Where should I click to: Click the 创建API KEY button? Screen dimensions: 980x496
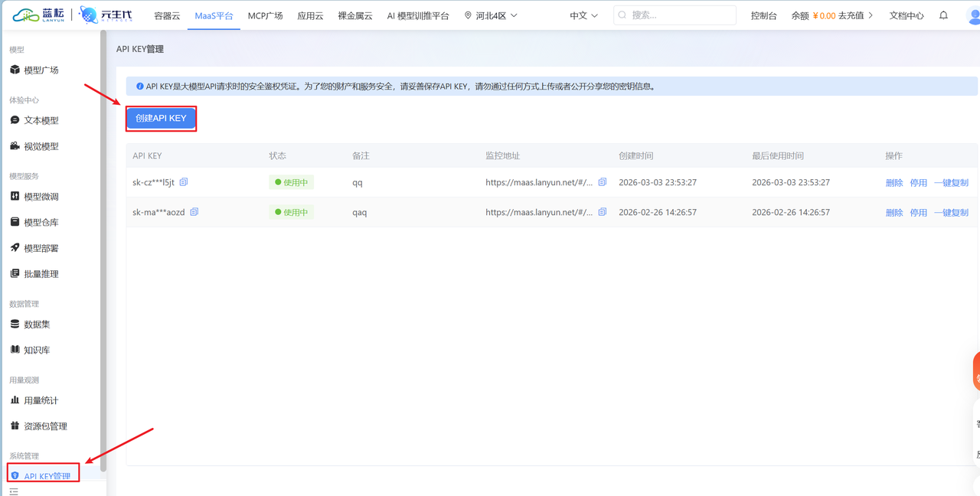coord(161,118)
